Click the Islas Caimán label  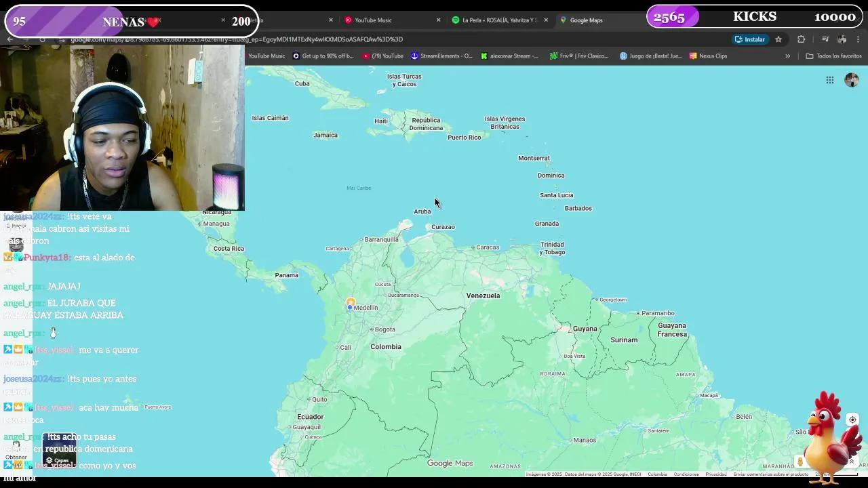tap(270, 118)
